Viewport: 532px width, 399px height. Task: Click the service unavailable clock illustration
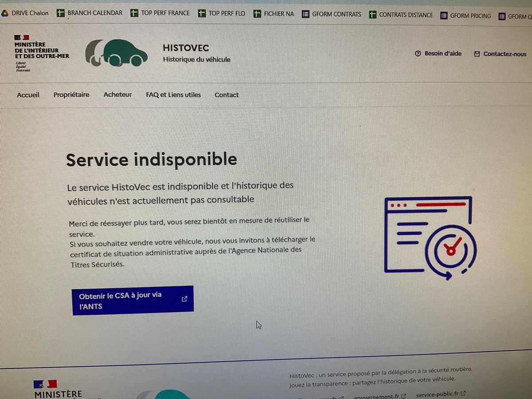click(x=430, y=238)
